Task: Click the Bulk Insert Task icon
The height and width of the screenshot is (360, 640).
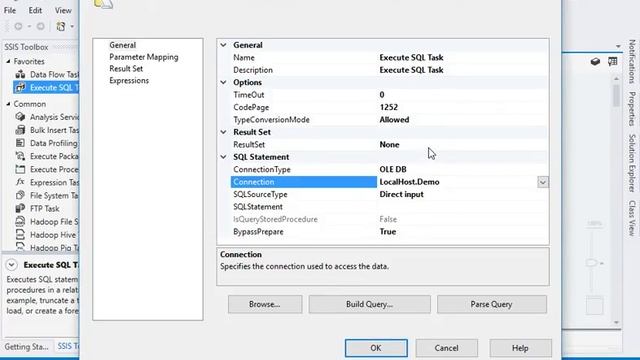Action: tap(20, 130)
